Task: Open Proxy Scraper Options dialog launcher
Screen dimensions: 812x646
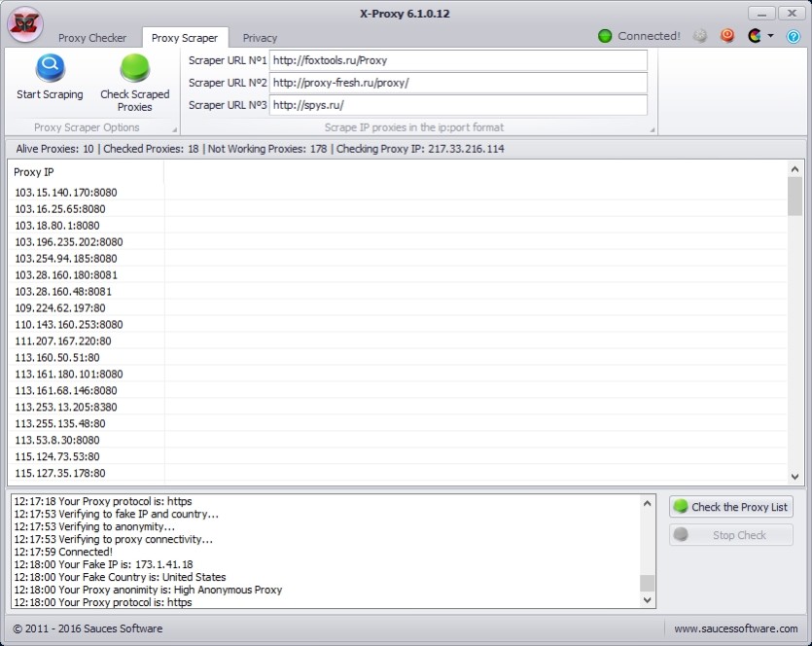Action: [x=174, y=130]
